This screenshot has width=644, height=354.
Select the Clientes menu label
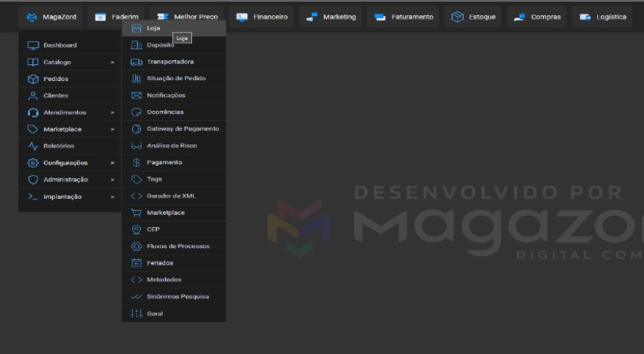(56, 96)
